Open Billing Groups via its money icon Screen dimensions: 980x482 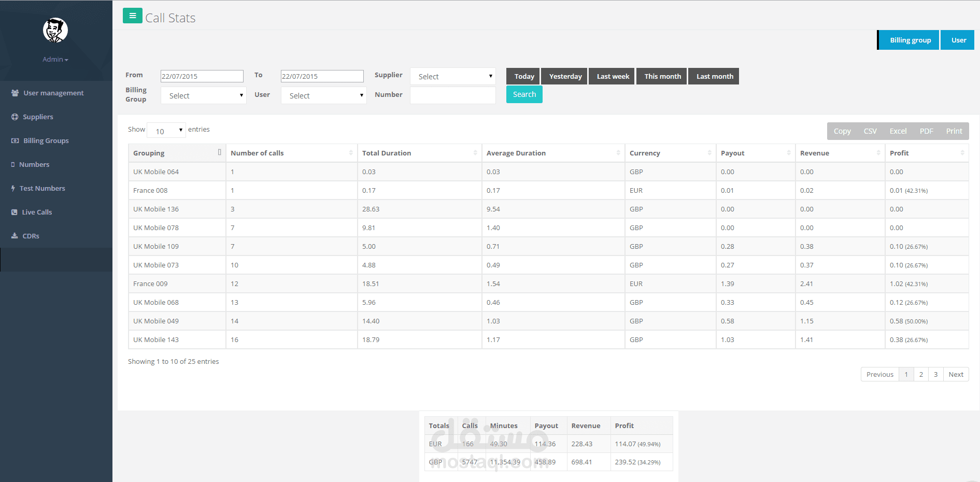tap(15, 140)
